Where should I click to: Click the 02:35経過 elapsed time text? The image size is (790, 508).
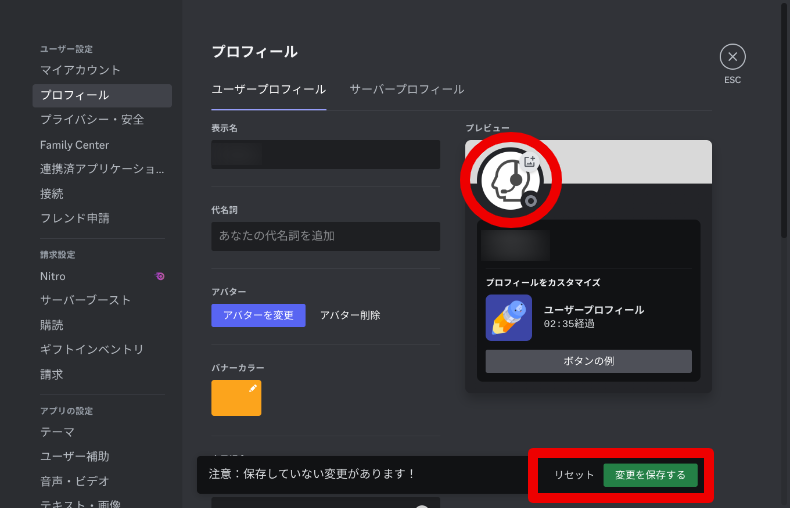click(569, 324)
